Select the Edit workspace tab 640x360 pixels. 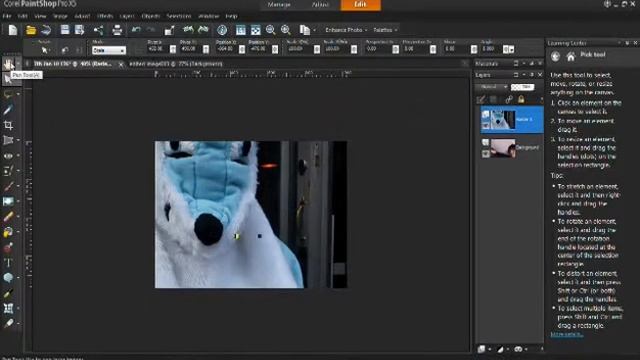pos(360,4)
